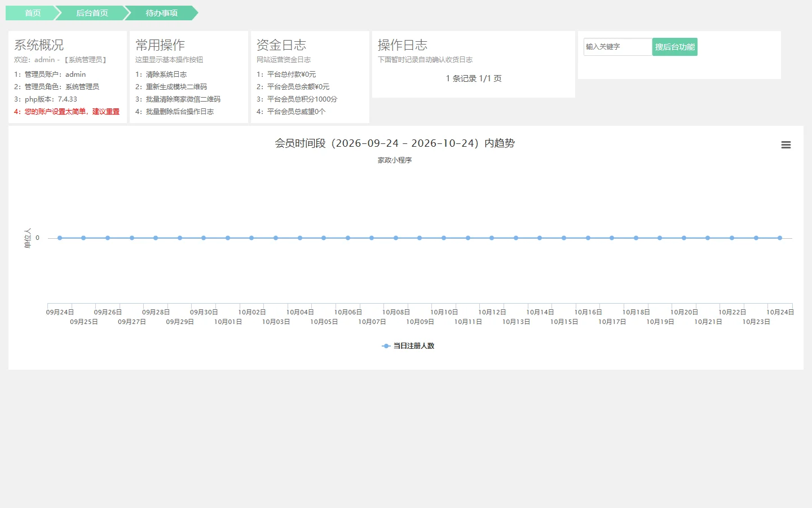Click the 1 条记录 1/1 页 pagination text
Screen dimensions: 812x508
[474, 78]
